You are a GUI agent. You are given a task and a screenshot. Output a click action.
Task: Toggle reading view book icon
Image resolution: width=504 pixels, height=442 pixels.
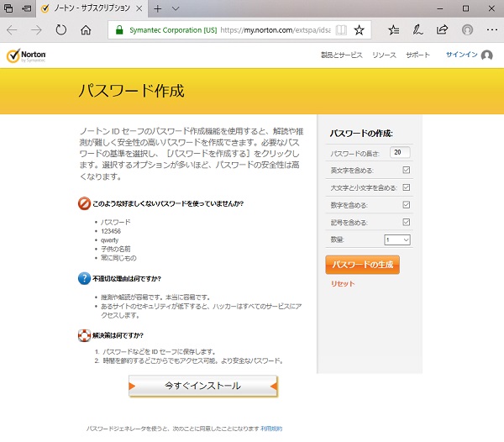[x=341, y=30]
